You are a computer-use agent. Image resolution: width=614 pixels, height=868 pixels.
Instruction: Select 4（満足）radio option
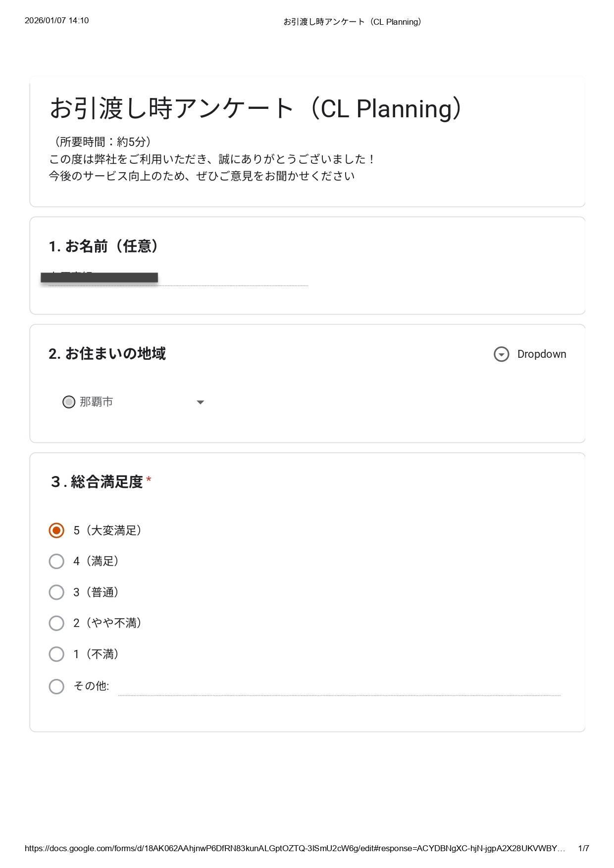[56, 561]
